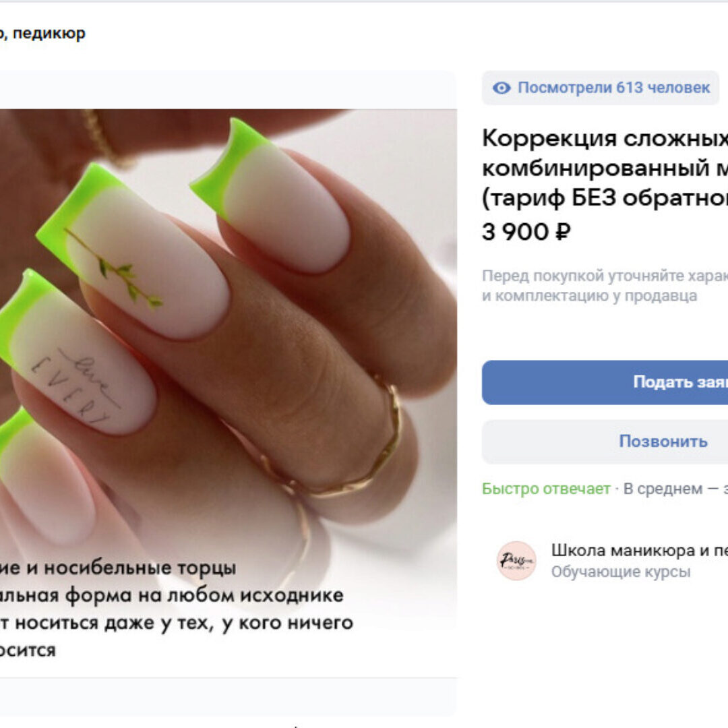The image size is (728, 728).
Task: Click the 'Посмотрели 613 человек' views badge
Action: click(601, 88)
